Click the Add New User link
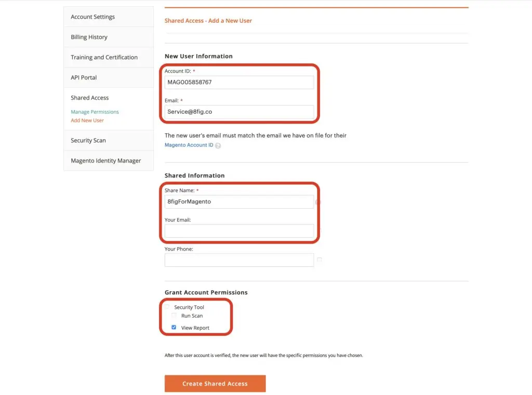 tap(87, 120)
